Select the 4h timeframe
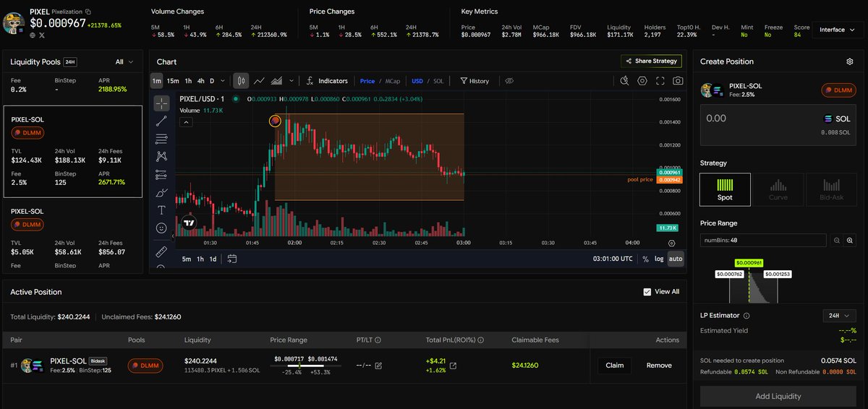This screenshot has height=409, width=868. 201,81
